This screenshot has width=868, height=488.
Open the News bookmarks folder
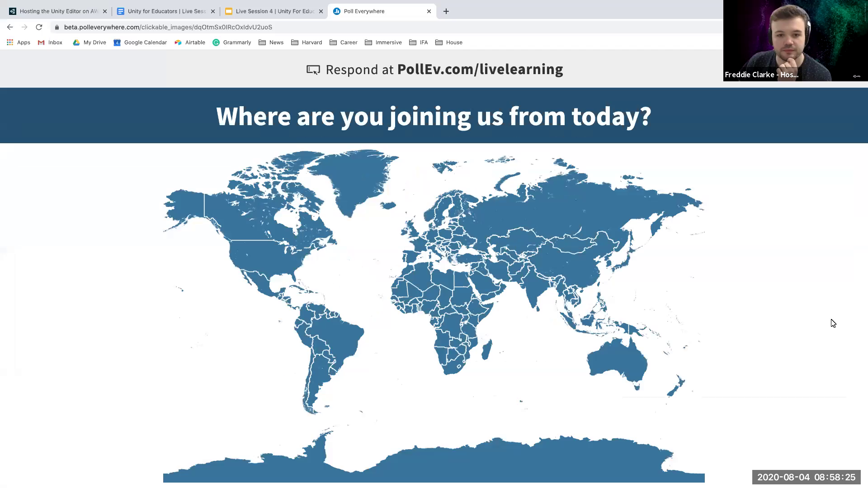[x=270, y=42]
